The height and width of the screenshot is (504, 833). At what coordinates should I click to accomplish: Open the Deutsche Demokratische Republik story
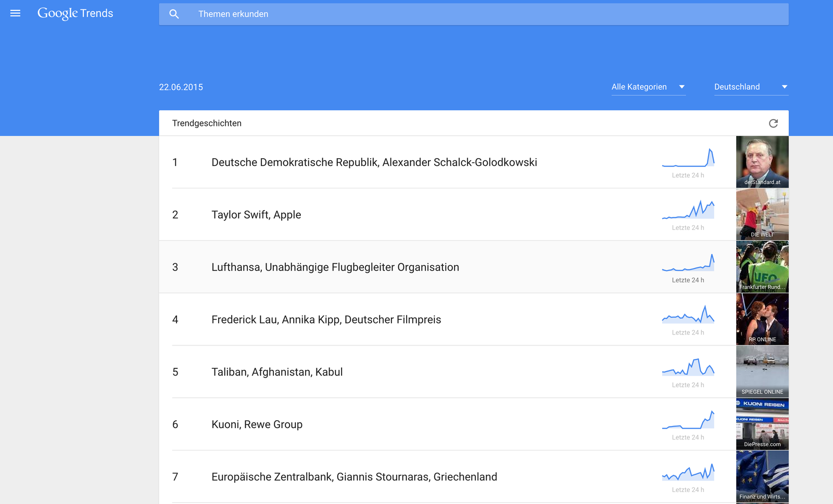[374, 162]
